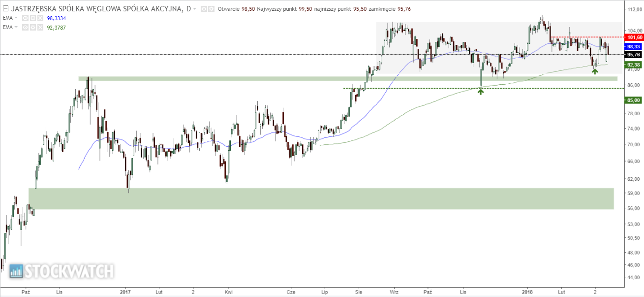644x297 pixels.
Task: Select the black 95,76 last price label
Action: click(633, 55)
